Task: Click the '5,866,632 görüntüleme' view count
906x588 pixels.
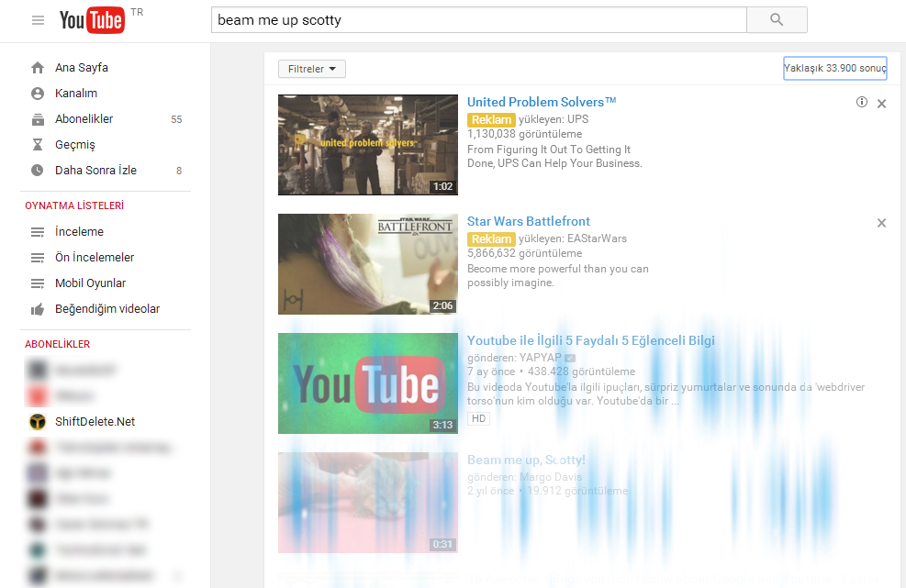Action: (x=525, y=253)
